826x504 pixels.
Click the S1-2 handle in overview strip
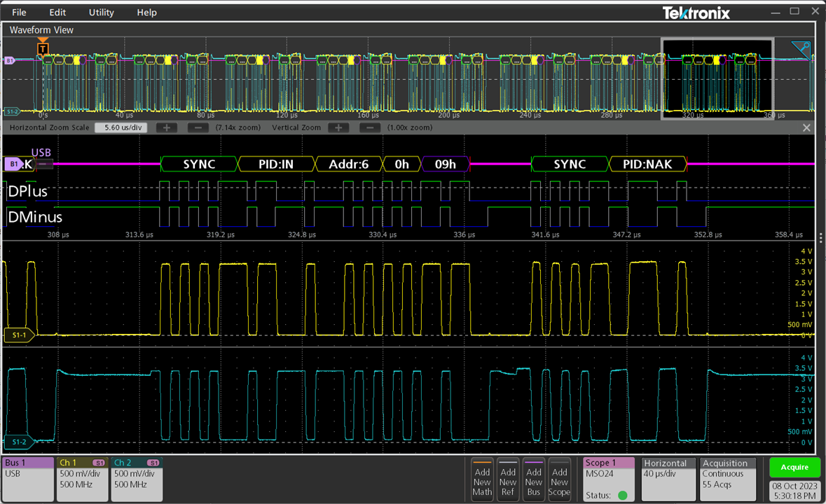pos(12,111)
